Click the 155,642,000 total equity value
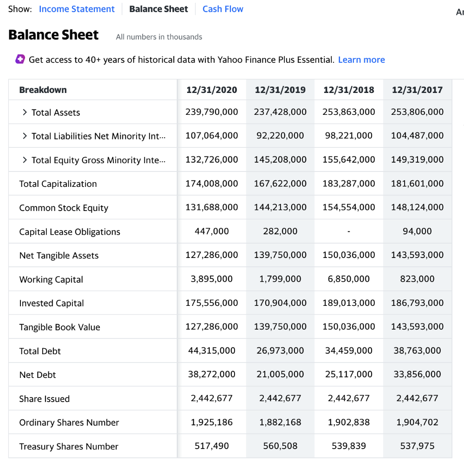 click(349, 160)
